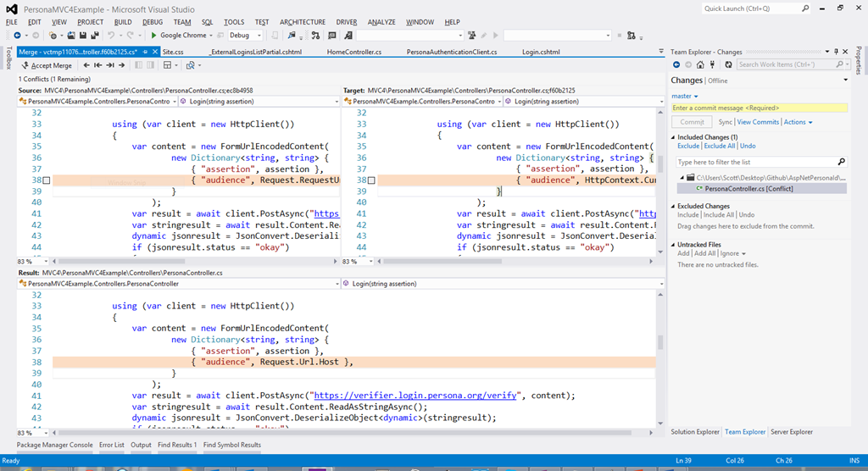Image resolution: width=868 pixels, height=471 pixels.
Task: Jump to last conflict icon
Action: pos(109,65)
